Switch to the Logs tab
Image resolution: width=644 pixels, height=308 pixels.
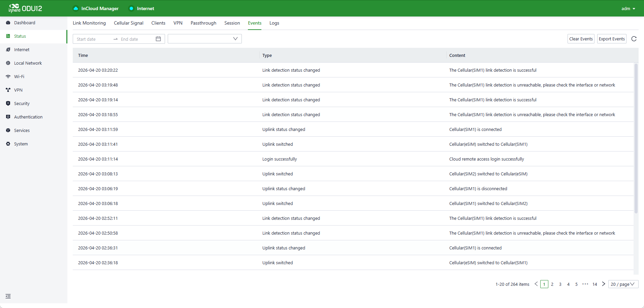(274, 23)
